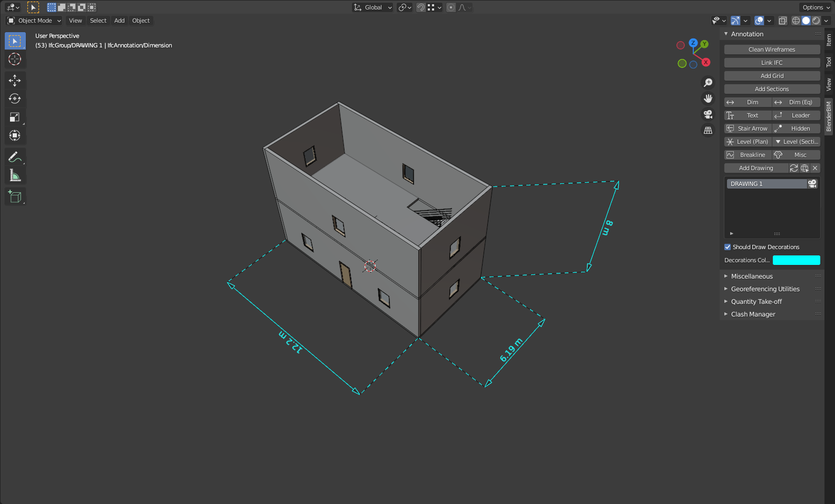This screenshot has height=504, width=835.
Task: Set select mode to invert selection
Action: (82, 7)
